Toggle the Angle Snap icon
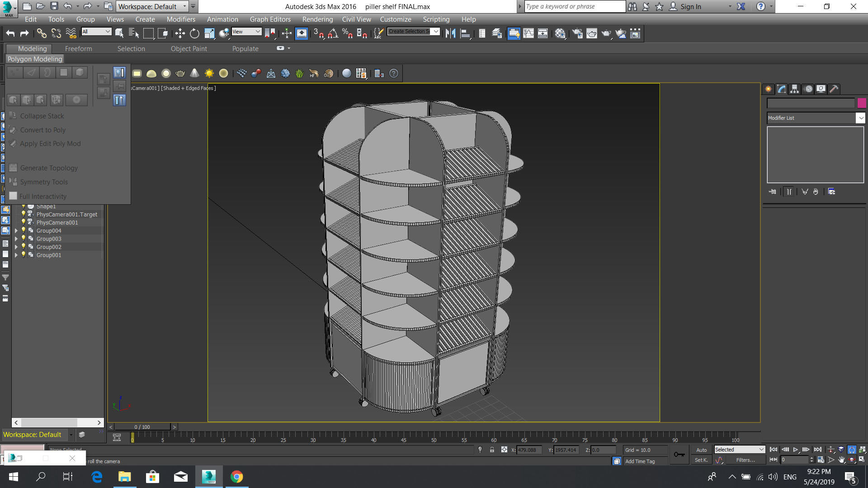Viewport: 868px width, 488px height. [x=333, y=33]
